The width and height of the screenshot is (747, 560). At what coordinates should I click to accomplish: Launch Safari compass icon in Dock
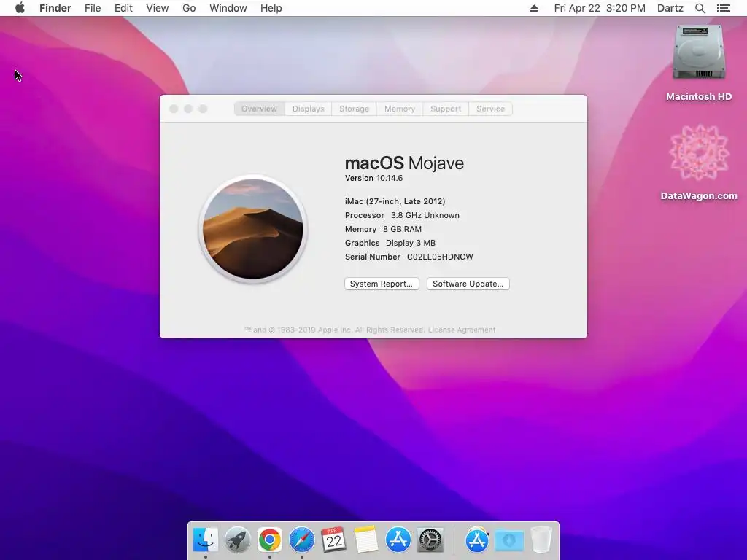301,540
